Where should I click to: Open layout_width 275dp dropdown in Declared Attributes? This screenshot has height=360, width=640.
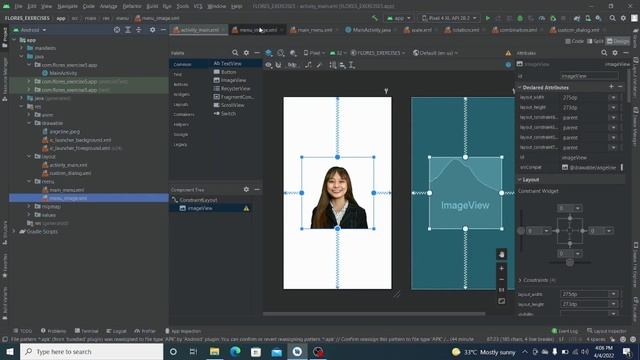613,98
